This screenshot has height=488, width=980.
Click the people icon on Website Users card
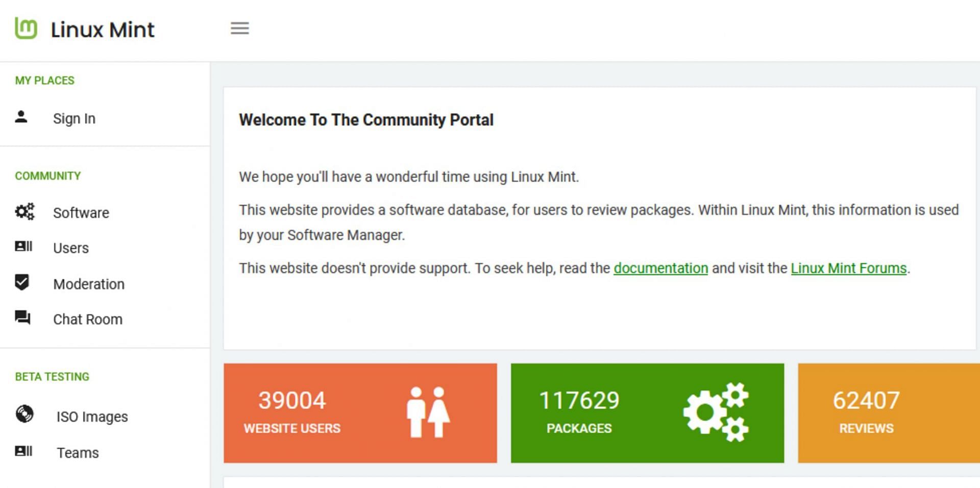point(428,412)
